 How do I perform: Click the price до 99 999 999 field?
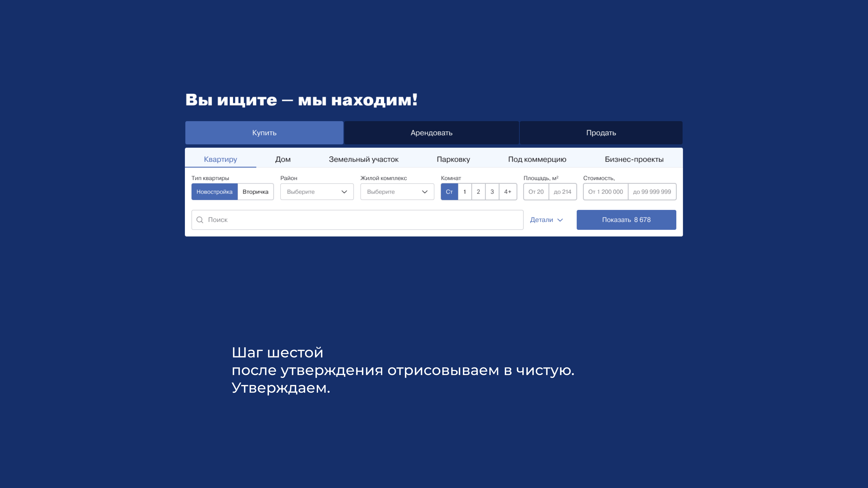click(x=652, y=192)
